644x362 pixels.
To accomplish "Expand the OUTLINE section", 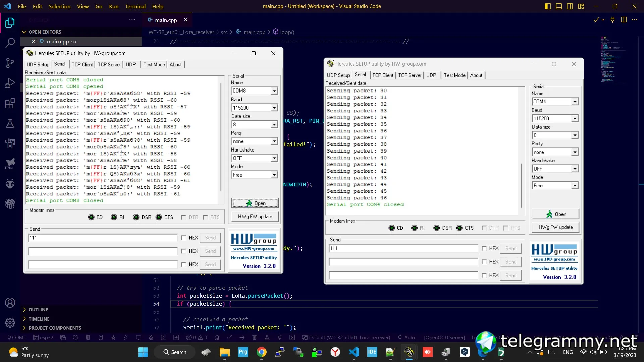I will pyautogui.click(x=38, y=310).
